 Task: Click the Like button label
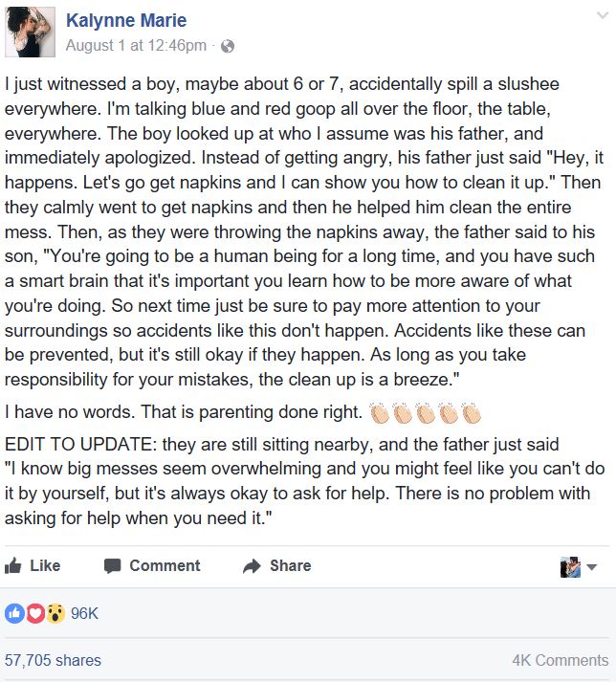click(45, 565)
